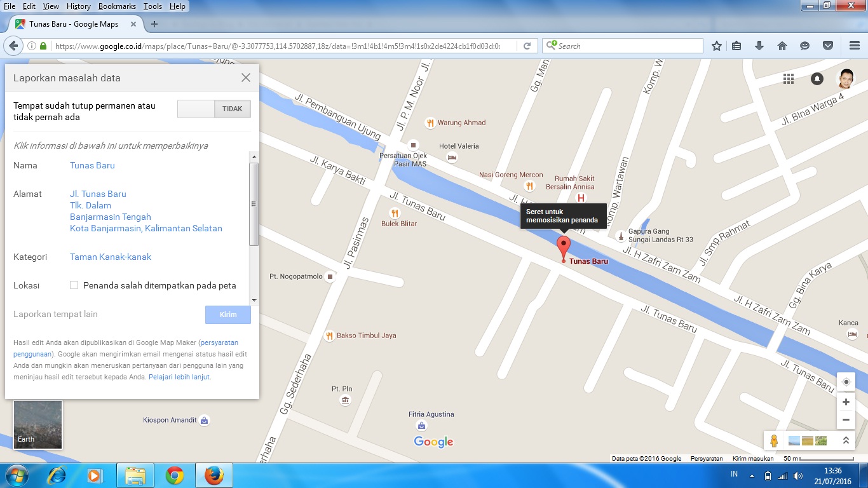Open Google notifications bell icon
868x488 pixels.
(817, 79)
